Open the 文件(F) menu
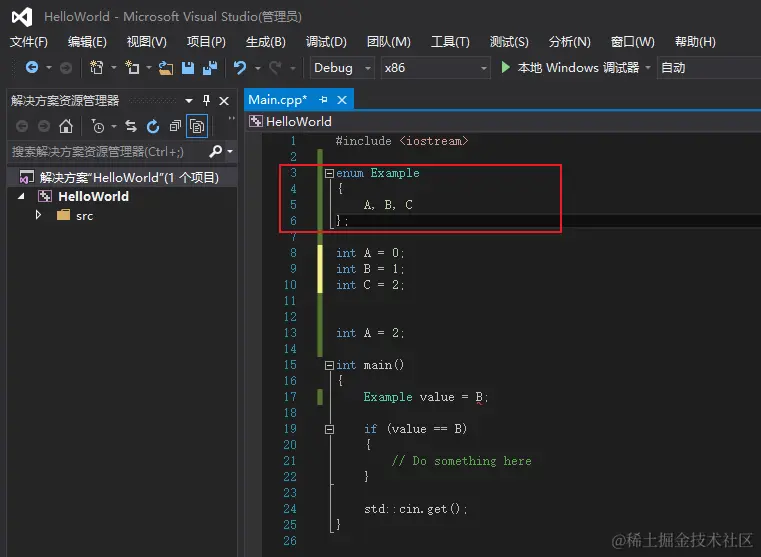 point(29,42)
